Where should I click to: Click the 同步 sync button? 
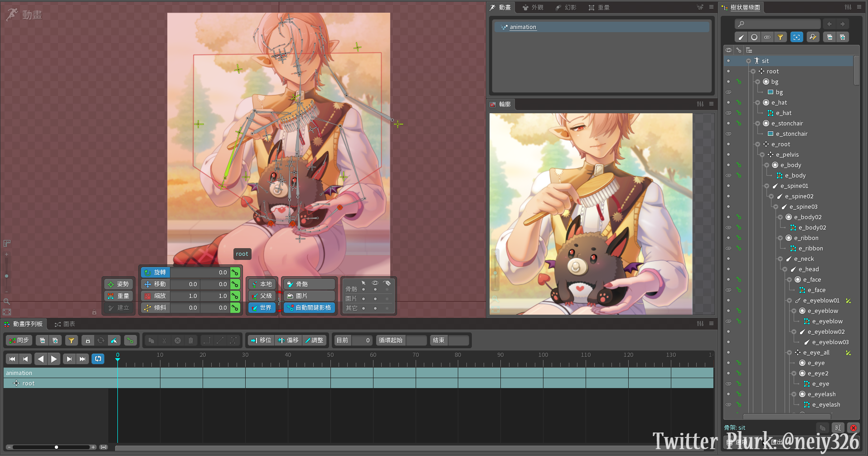[19, 341]
